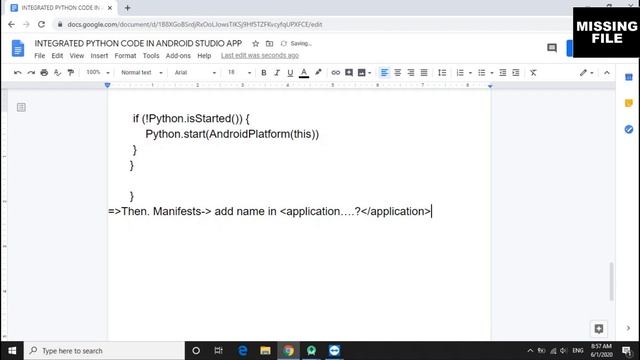Toggle Italic formatting
Image resolution: width=640 pixels, height=360 pixels.
click(x=277, y=73)
